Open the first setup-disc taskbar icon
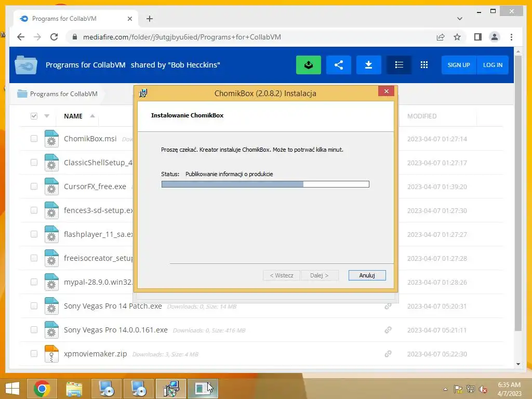The width and height of the screenshot is (532, 399). tap(107, 389)
